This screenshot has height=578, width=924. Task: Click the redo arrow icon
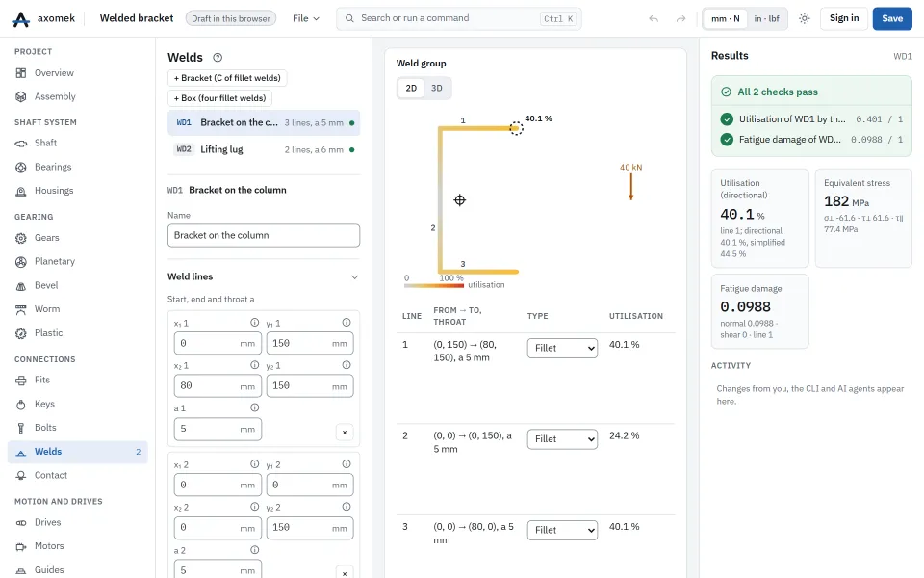coord(680,19)
